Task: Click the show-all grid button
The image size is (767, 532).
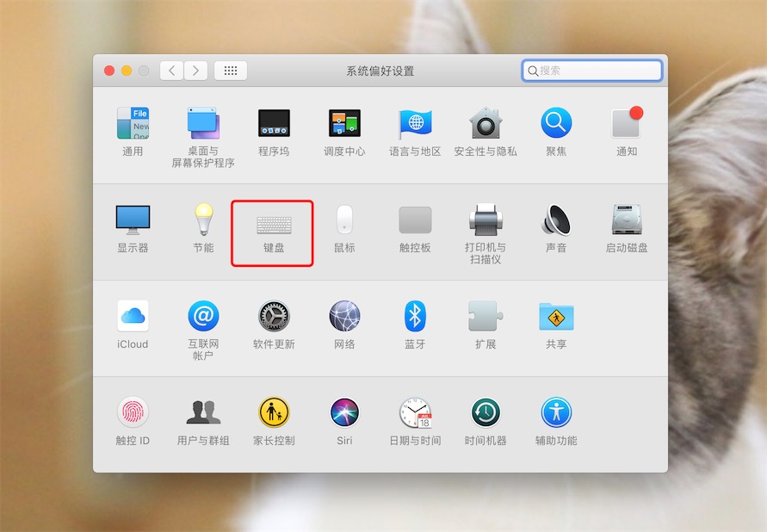Action: pos(231,71)
